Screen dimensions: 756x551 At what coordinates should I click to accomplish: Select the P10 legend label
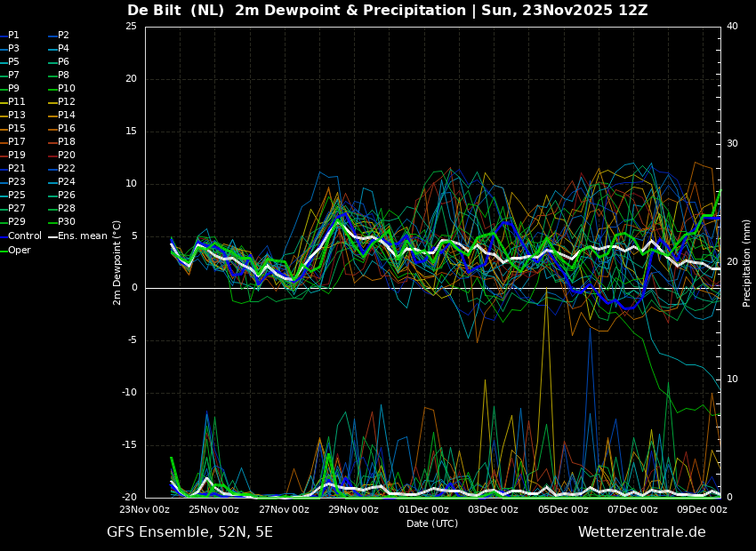(x=67, y=89)
